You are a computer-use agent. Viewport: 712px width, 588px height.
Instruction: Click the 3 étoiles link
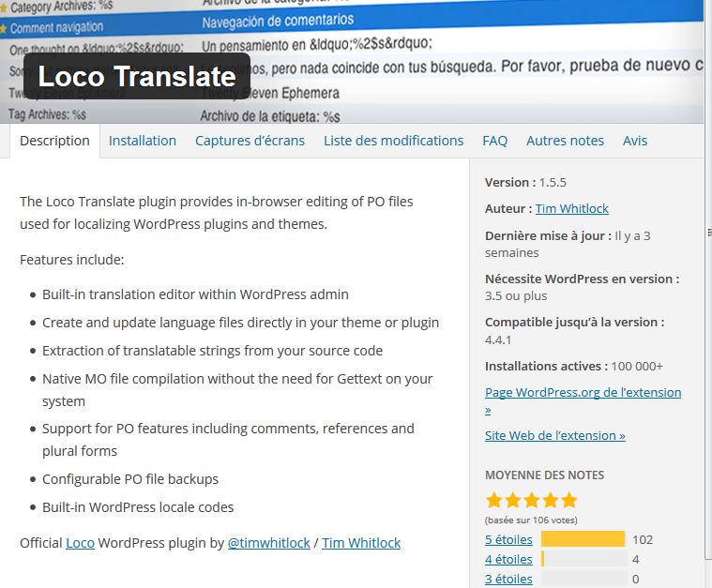[508, 580]
